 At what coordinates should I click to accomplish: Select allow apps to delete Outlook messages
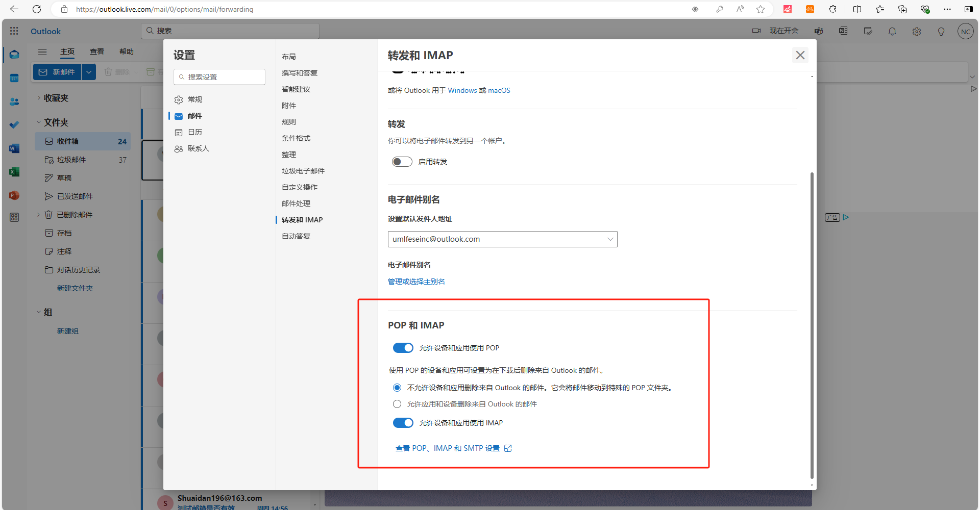click(397, 404)
